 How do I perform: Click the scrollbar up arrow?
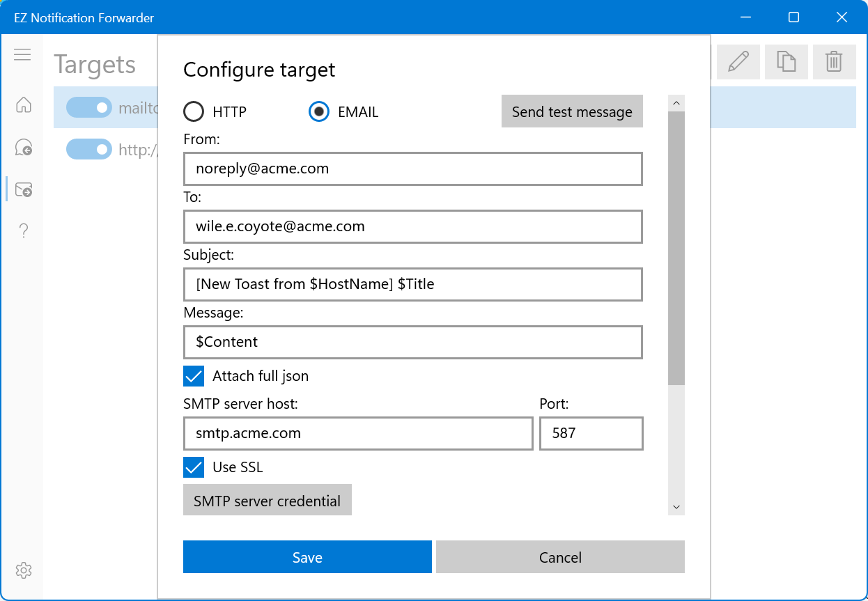click(676, 104)
